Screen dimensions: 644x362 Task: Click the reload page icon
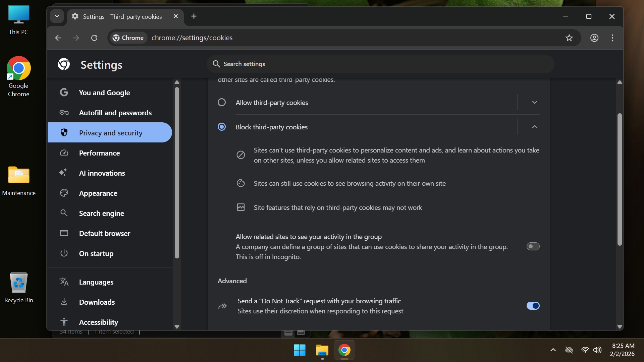[94, 38]
